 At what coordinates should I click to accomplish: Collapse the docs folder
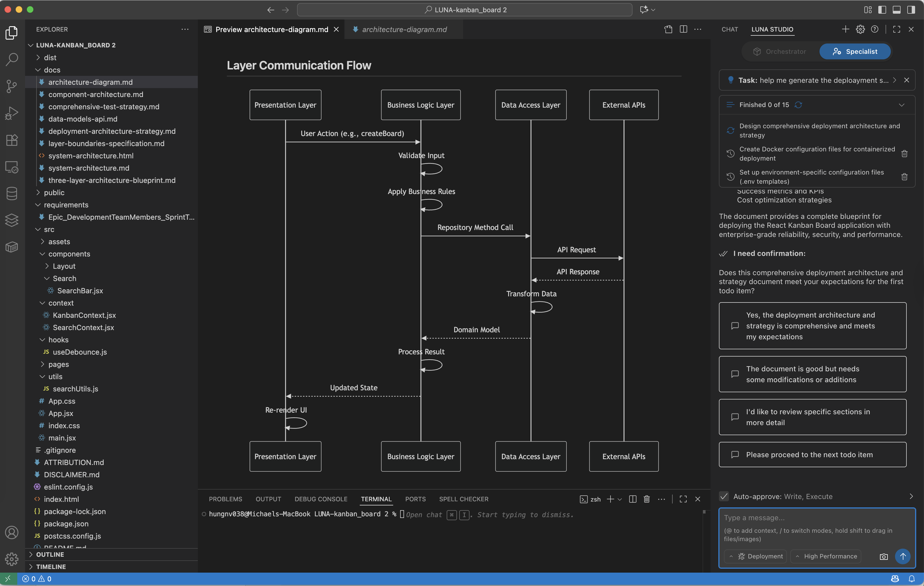pyautogui.click(x=52, y=70)
